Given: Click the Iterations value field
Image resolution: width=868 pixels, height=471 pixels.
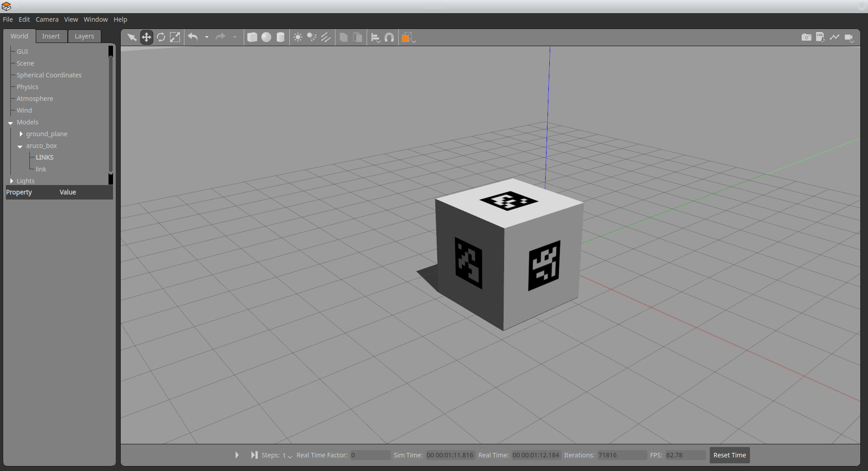Looking at the screenshot, I should click(622, 455).
